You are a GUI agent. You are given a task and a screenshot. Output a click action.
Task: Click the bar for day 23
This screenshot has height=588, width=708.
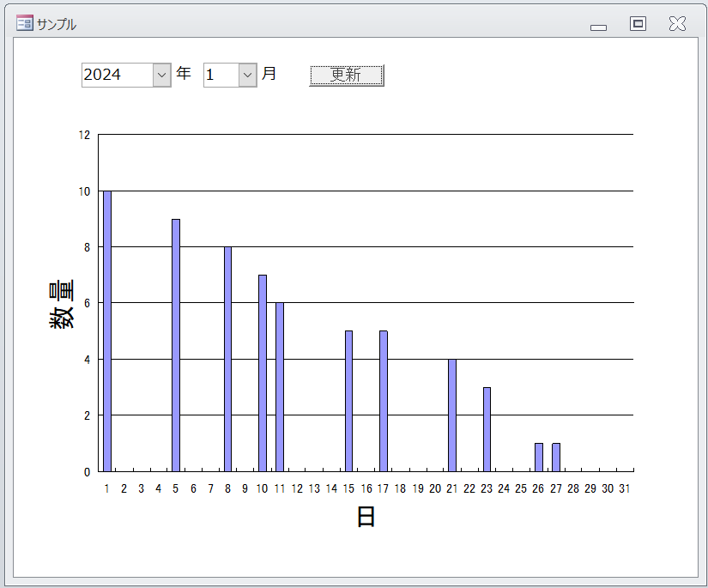tap(487, 429)
